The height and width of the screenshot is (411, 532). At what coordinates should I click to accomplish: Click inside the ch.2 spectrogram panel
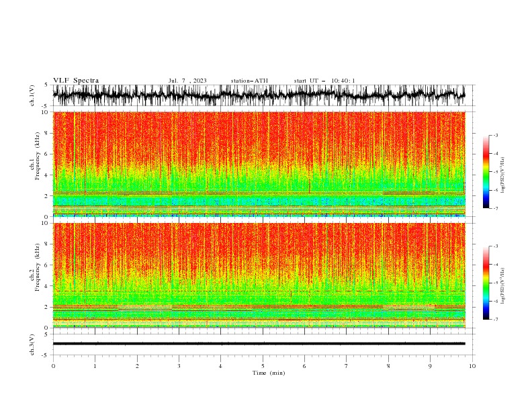coord(259,275)
